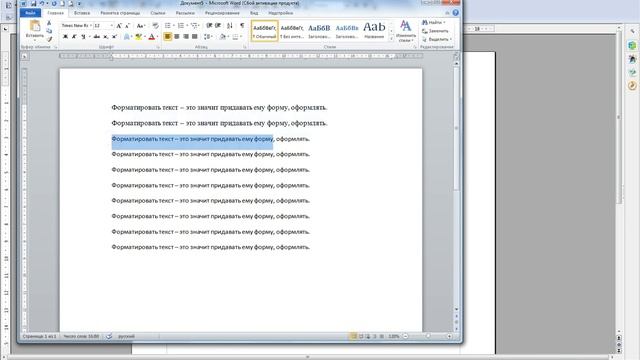The width and height of the screenshot is (640, 360).
Task: Switch to the Рассылки (Mailings) tab
Action: click(x=185, y=13)
